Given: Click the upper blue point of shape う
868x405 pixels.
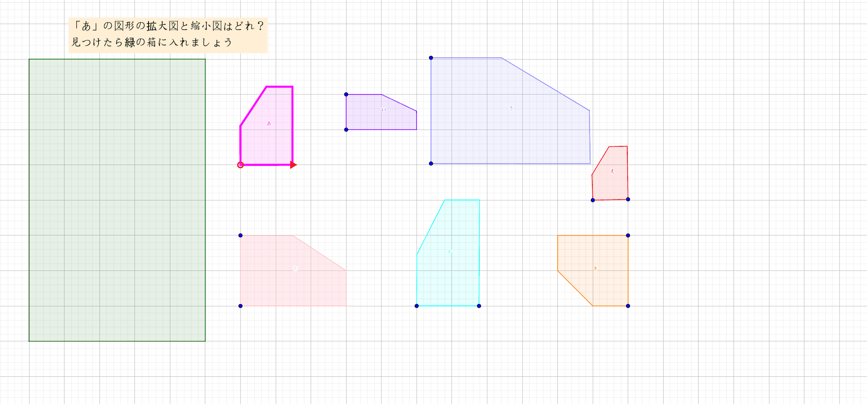Looking at the screenshot, I should [431, 58].
